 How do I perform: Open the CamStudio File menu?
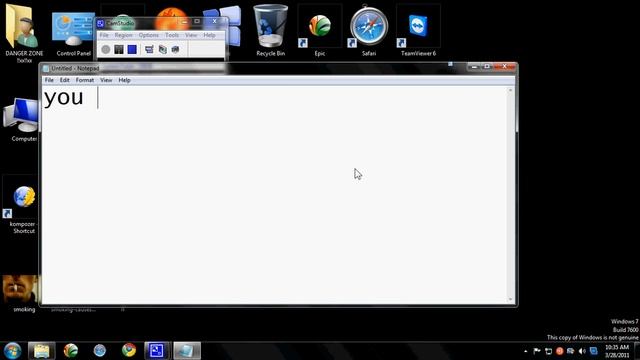[x=104, y=36]
